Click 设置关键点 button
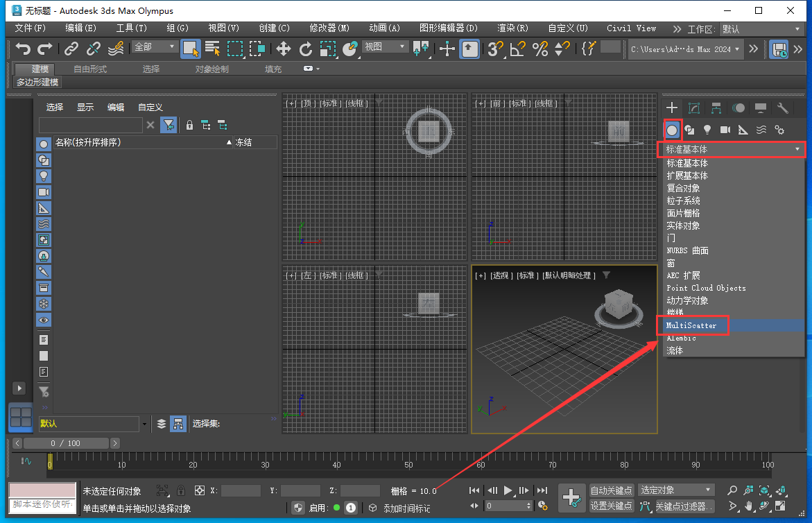Screen dimensions: 812x523 click(611, 506)
